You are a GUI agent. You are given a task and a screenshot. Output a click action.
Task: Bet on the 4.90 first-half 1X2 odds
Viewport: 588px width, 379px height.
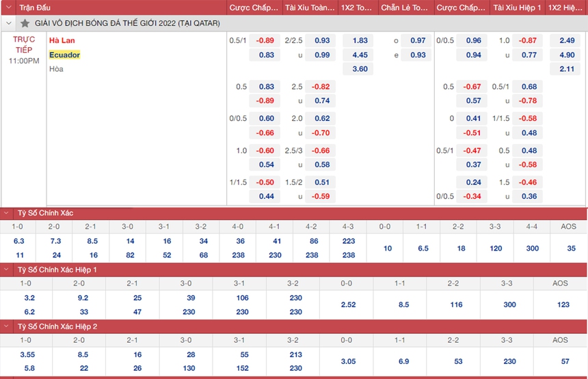click(566, 55)
